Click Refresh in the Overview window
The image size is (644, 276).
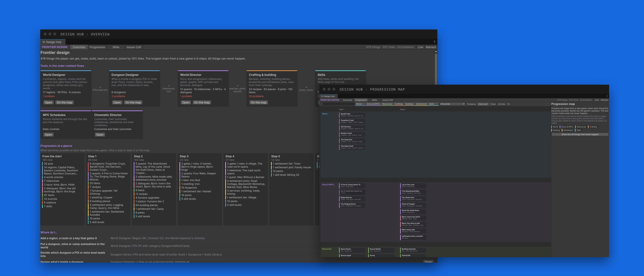(x=431, y=47)
